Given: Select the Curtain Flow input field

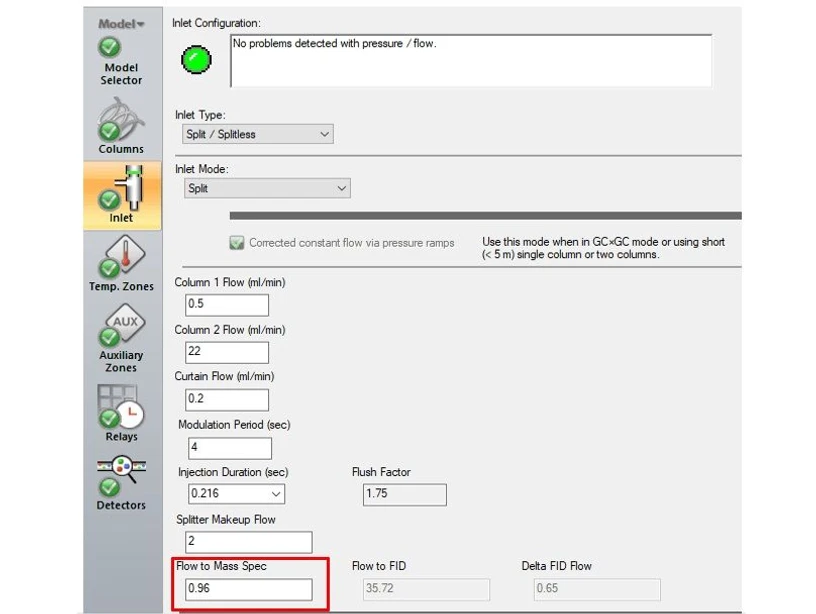Looking at the screenshot, I should tap(227, 399).
